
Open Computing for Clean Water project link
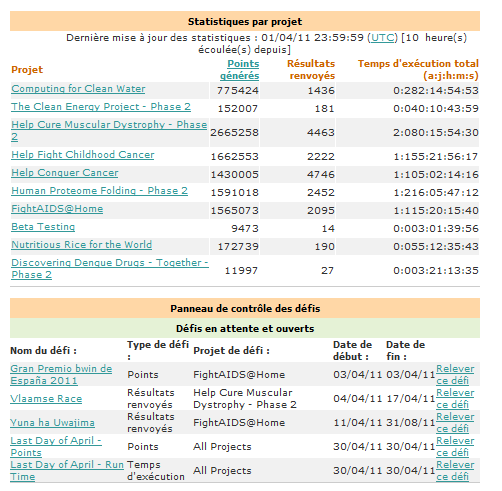(78, 89)
